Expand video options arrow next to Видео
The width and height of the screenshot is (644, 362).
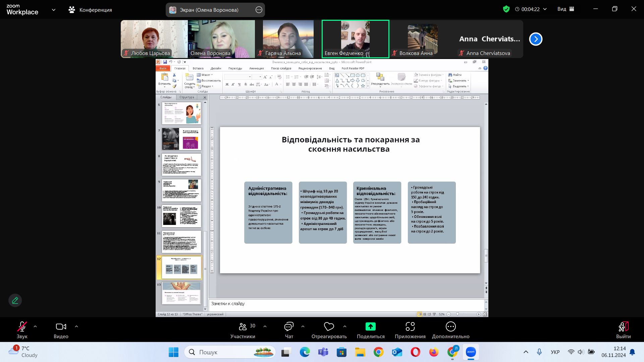coord(76,326)
